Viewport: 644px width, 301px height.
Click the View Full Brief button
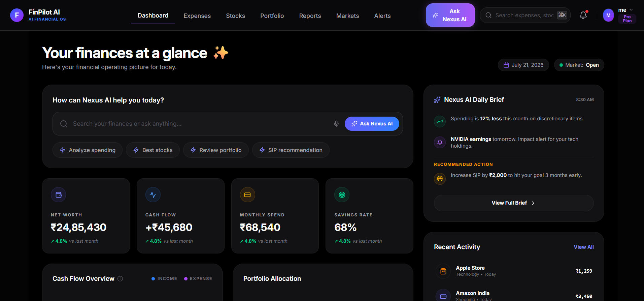tap(514, 203)
